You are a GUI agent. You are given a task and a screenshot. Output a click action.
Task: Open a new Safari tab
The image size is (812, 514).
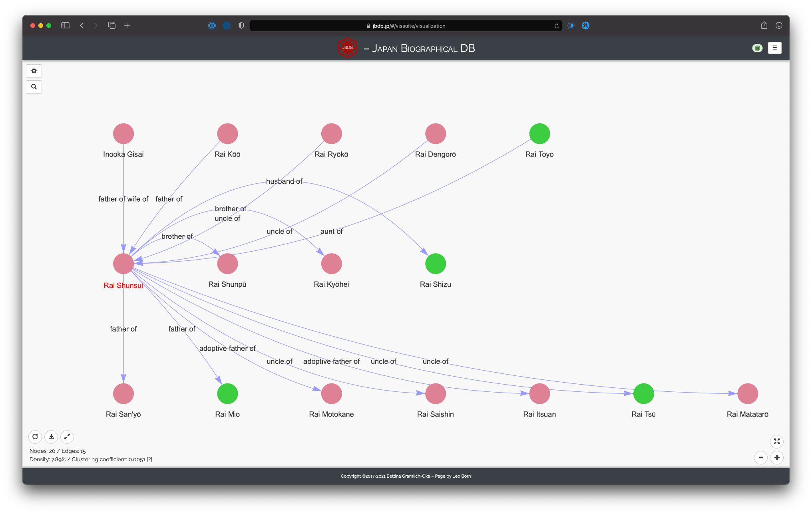click(x=127, y=26)
